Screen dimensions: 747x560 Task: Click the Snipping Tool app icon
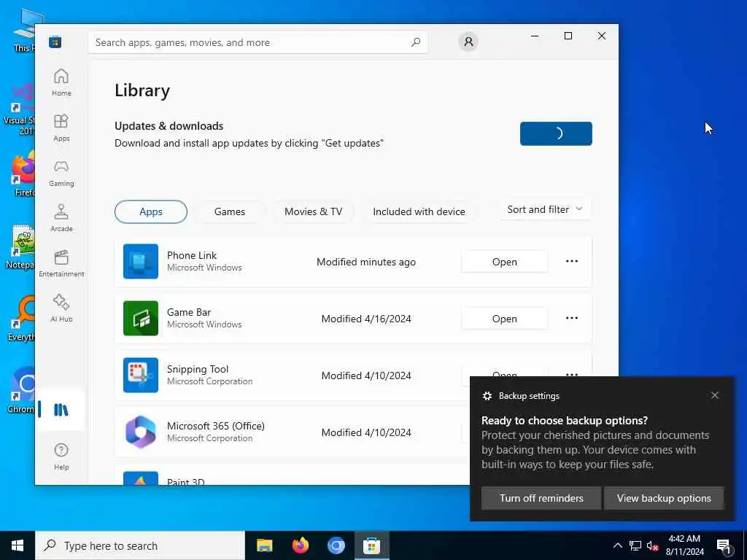coord(141,375)
